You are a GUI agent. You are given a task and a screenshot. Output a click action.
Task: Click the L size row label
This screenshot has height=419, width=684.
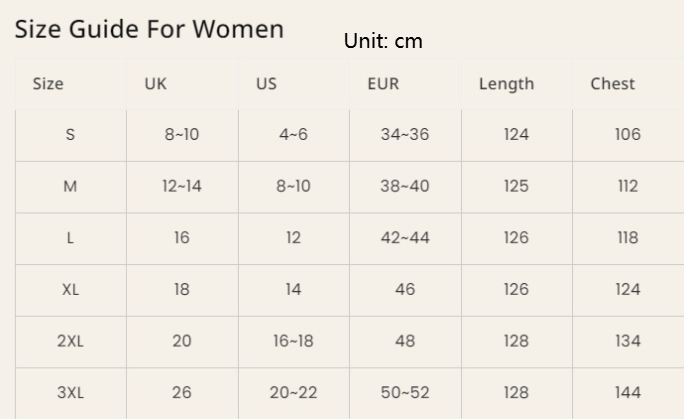pos(70,239)
